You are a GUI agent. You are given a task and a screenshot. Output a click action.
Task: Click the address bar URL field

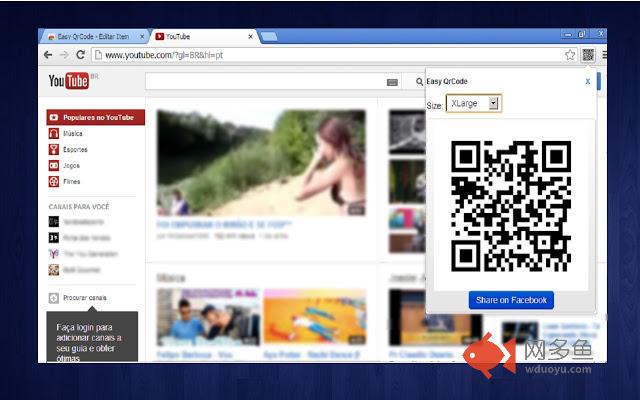[x=327, y=55]
